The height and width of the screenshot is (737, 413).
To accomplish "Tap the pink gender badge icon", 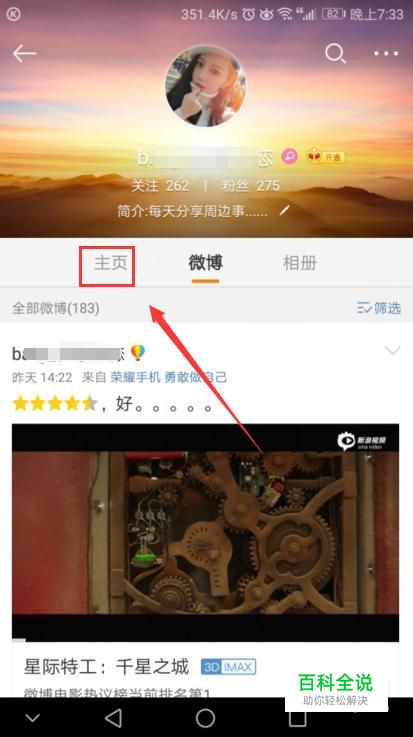I will [x=289, y=157].
